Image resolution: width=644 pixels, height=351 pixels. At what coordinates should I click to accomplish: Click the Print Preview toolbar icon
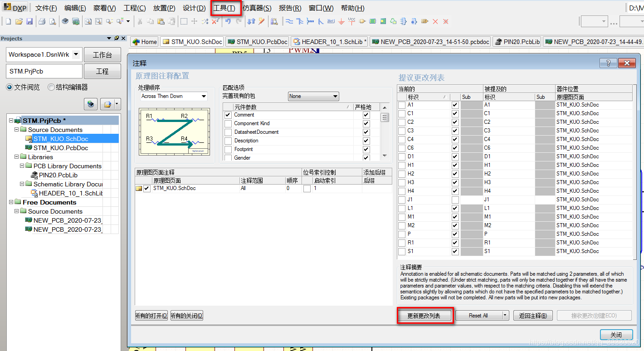pyautogui.click(x=53, y=21)
